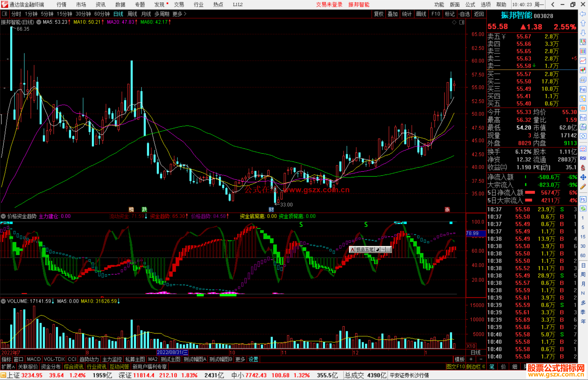This screenshot has width=588, height=380.
Task: Select the pencil drawing tool icon
Action: (583, 187)
